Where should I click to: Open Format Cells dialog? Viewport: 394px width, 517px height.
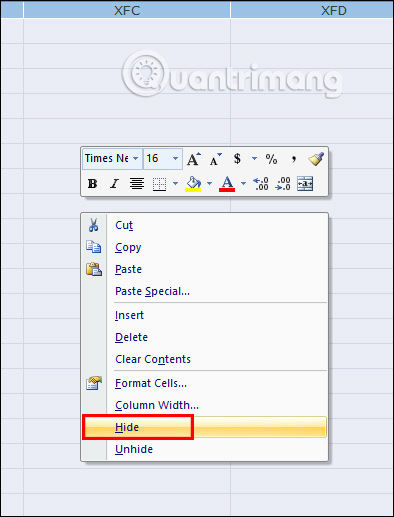pyautogui.click(x=205, y=383)
